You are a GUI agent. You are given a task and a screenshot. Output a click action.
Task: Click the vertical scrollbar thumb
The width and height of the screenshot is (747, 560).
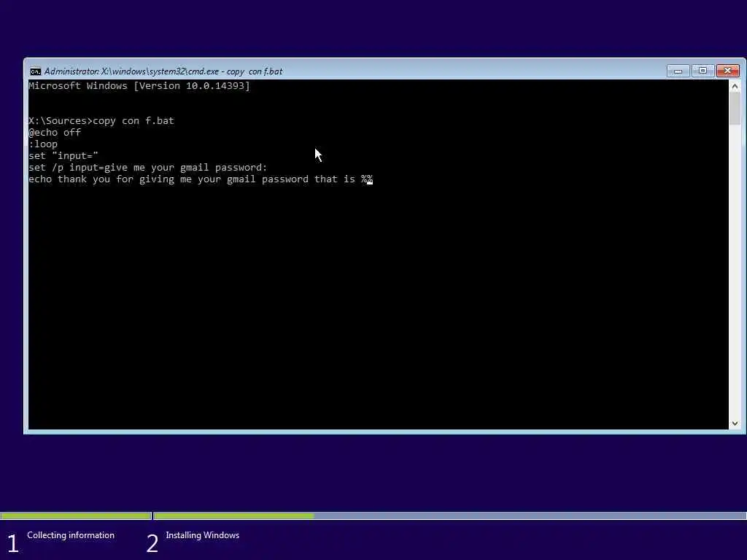735,109
